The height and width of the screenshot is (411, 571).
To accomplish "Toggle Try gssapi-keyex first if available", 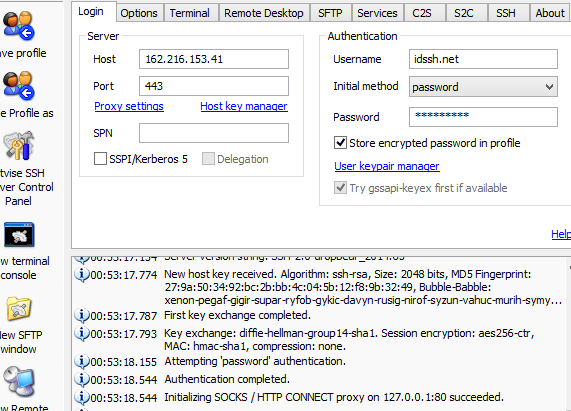I will [340, 188].
